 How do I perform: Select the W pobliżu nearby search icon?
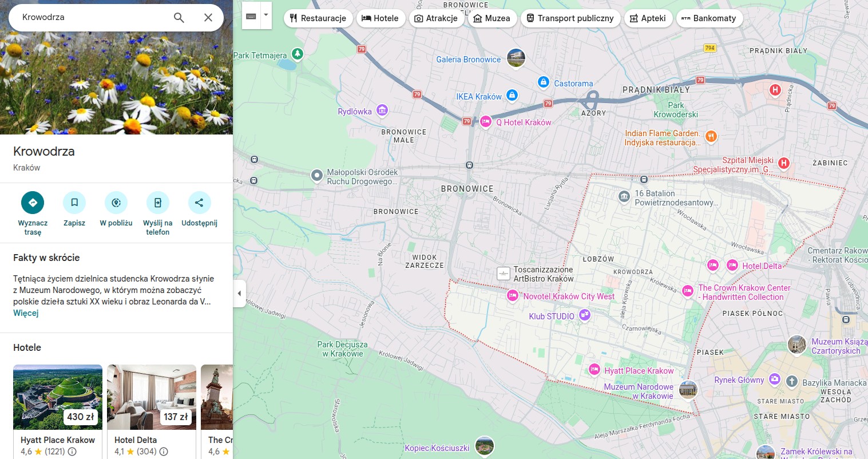tap(116, 203)
